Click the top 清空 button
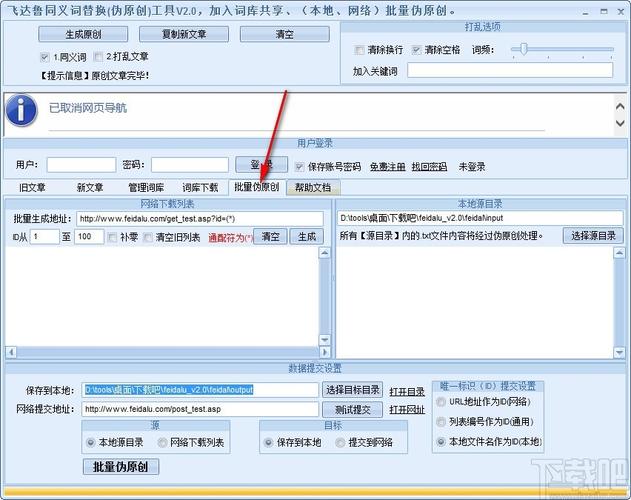Screen dimensions: 631x500 click(285, 34)
